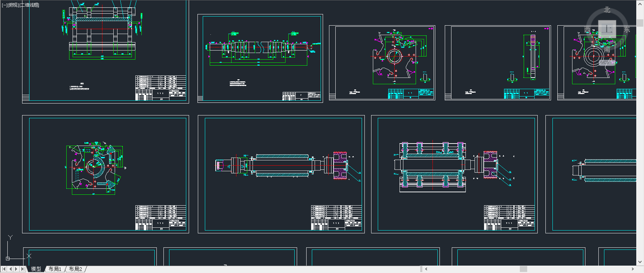Click vertical scrollbar down arrow
Image resolution: width=644 pixels, height=273 pixels.
(640, 262)
